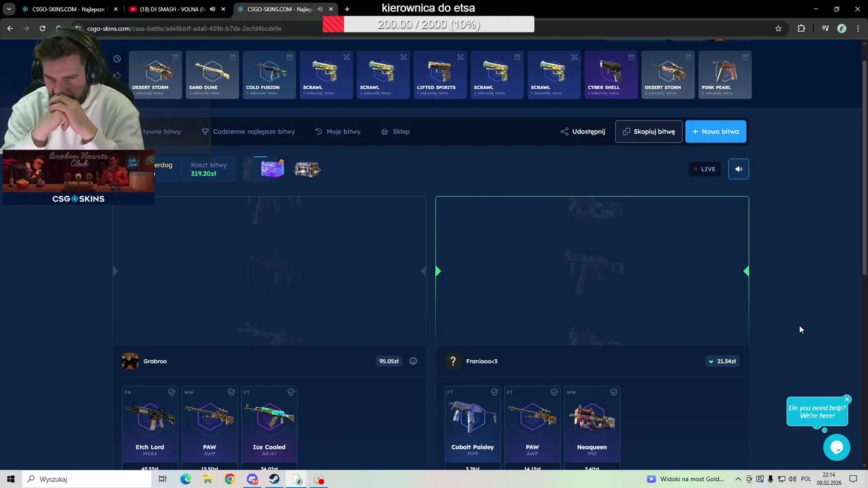Image resolution: width=868 pixels, height=488 pixels.
Task: Toggle the LIVE indicator button
Action: coord(705,169)
